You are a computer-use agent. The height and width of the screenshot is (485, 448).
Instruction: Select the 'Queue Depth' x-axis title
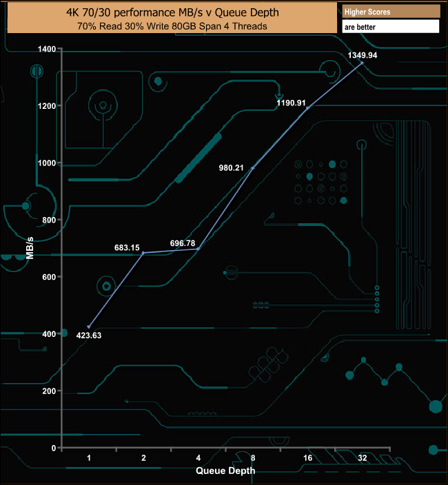coord(225,471)
